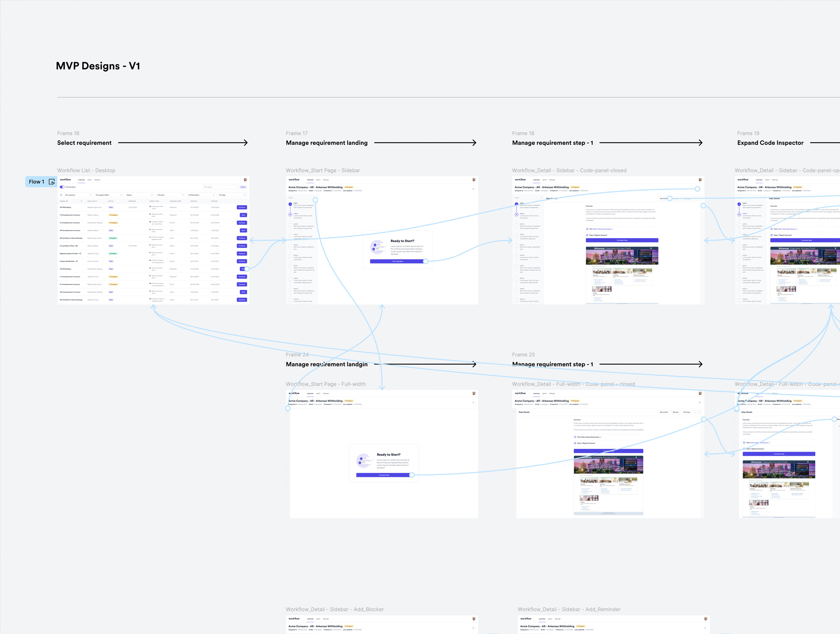Open Settings tab in Workflow_Start Page - Sidebar frame
The height and width of the screenshot is (634, 840).
[x=326, y=180]
